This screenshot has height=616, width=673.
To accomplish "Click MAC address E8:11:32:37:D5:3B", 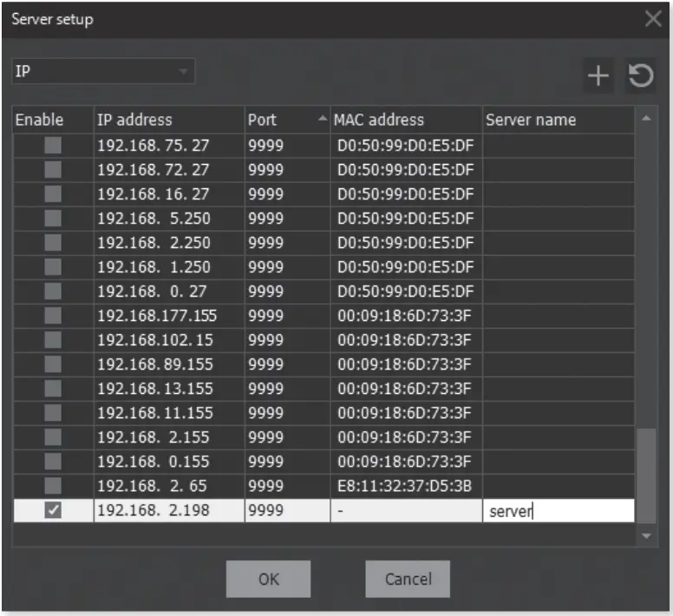I will coord(406,486).
